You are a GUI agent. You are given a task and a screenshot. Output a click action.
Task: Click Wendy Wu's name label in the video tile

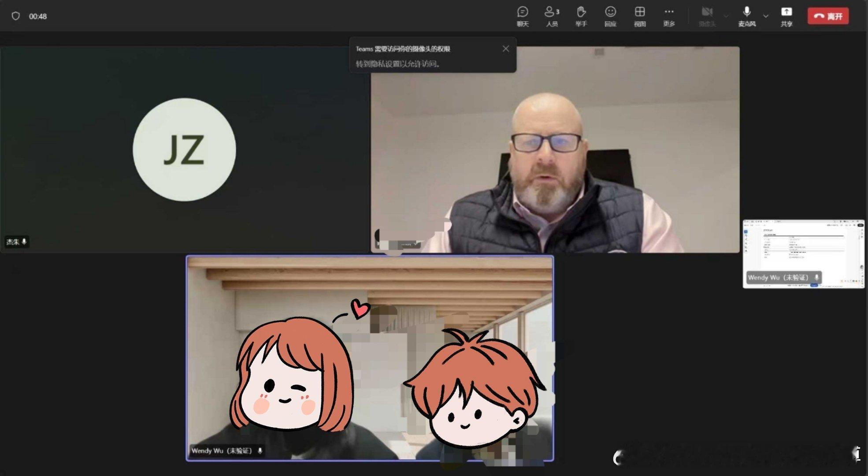coord(222,450)
